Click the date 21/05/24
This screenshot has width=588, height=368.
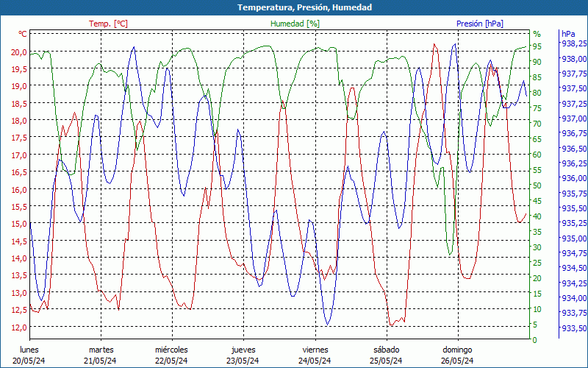coord(100,361)
